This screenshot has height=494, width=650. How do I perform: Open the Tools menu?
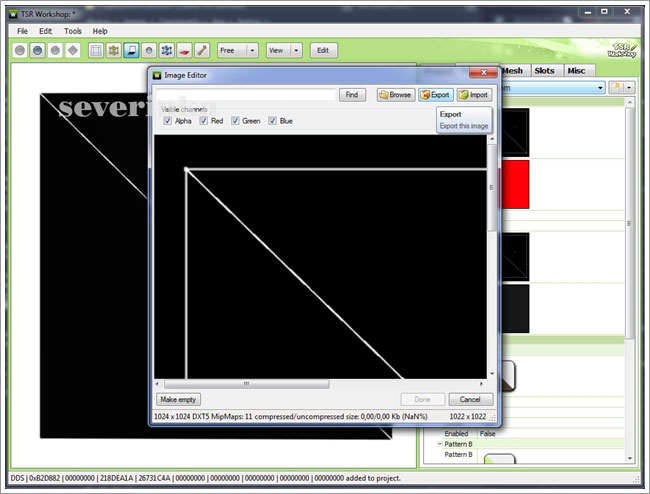73,31
